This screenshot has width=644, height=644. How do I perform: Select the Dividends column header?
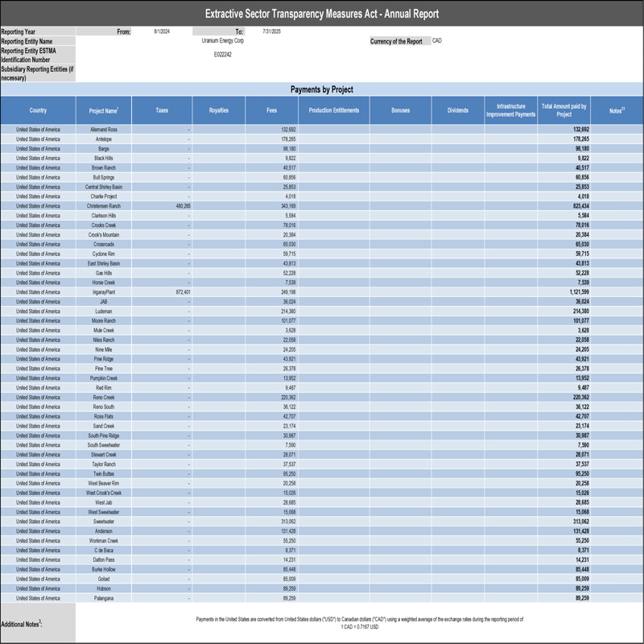[x=457, y=110]
